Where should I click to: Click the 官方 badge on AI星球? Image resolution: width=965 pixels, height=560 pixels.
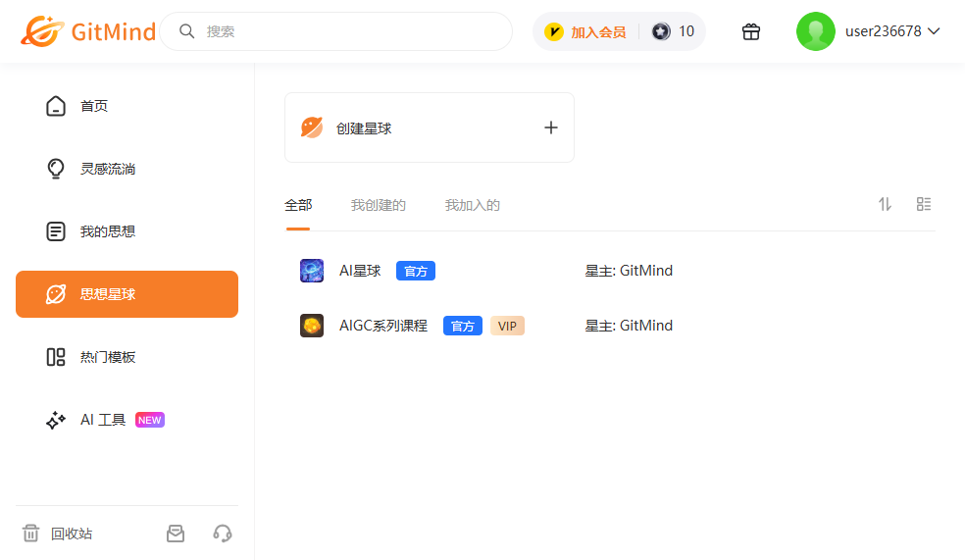click(x=416, y=271)
